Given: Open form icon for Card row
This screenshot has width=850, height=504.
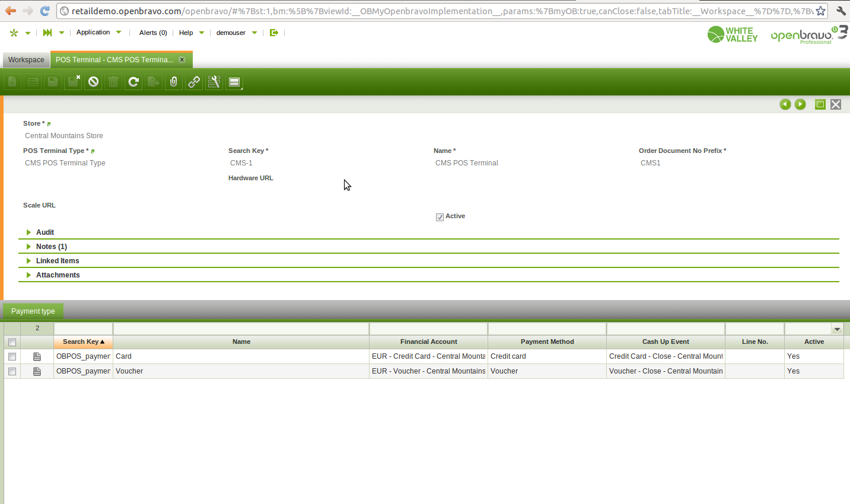Looking at the screenshot, I should point(37,356).
